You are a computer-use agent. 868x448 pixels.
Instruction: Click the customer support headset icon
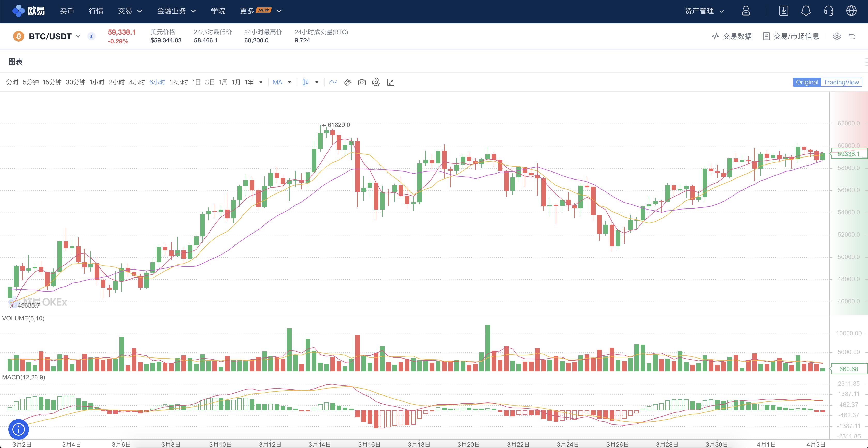(x=828, y=11)
